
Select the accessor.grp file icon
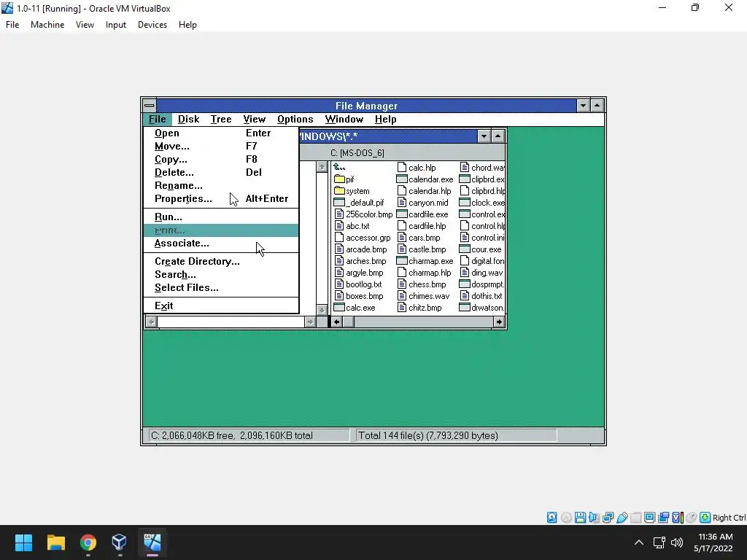pos(339,238)
